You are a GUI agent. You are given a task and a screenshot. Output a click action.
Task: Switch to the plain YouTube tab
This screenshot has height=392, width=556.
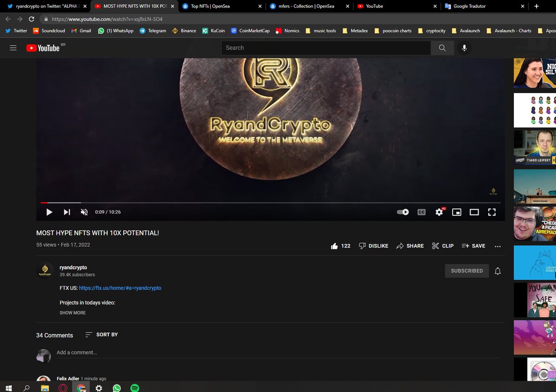pos(396,6)
